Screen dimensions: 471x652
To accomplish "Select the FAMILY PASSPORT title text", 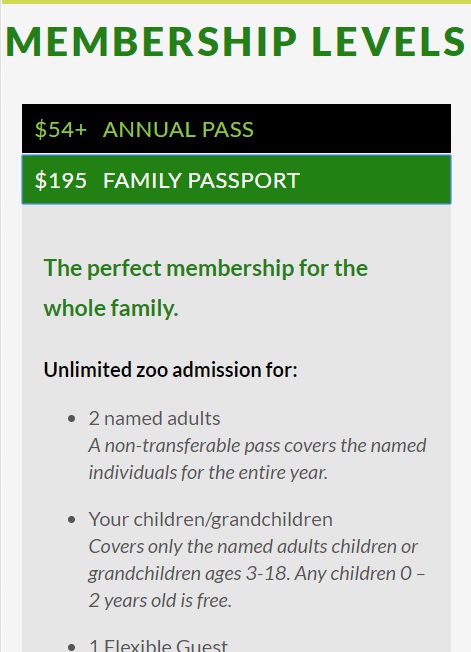I will pos(201,180).
